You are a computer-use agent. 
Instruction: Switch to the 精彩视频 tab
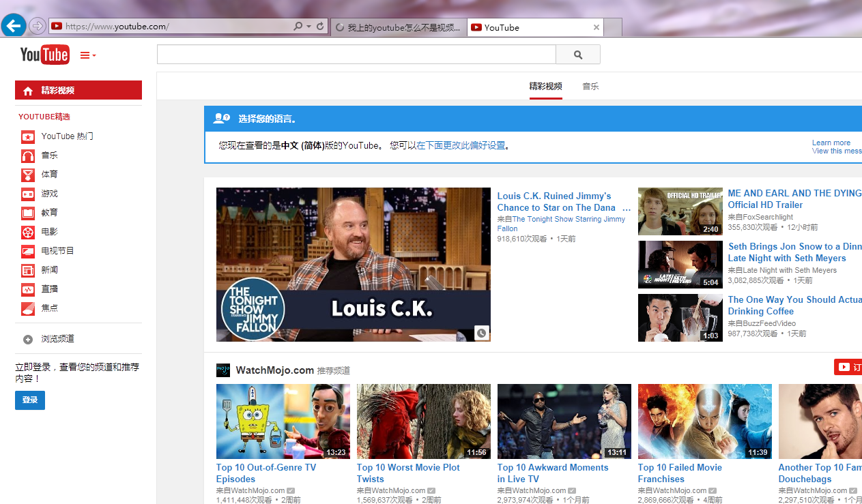[546, 87]
